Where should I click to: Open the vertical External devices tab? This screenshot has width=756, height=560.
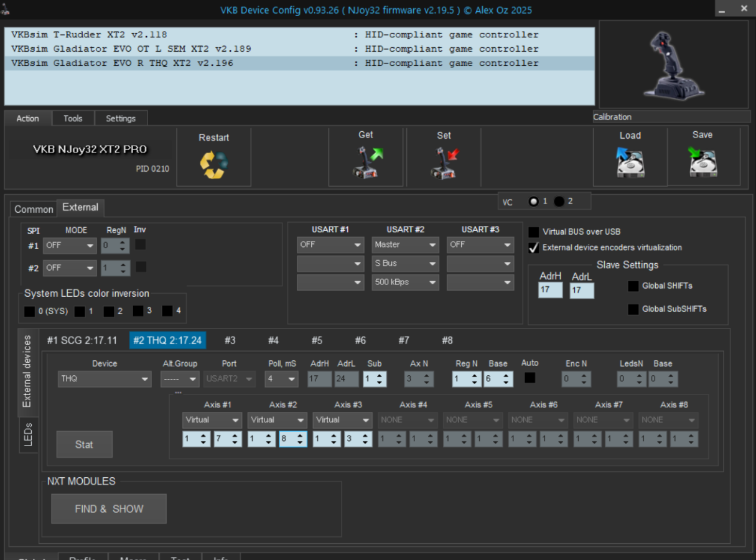[x=27, y=372]
